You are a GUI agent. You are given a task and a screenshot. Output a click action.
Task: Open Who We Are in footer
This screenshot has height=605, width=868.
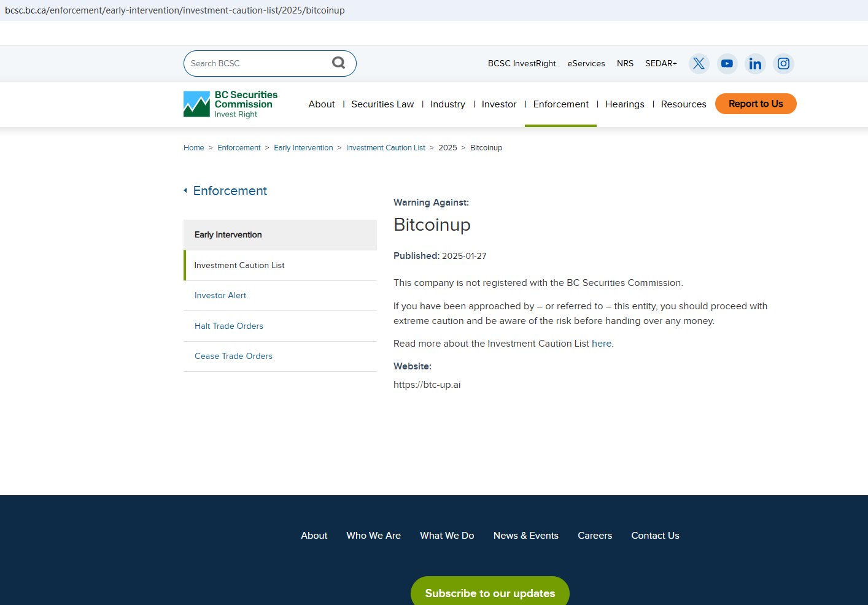coord(374,536)
